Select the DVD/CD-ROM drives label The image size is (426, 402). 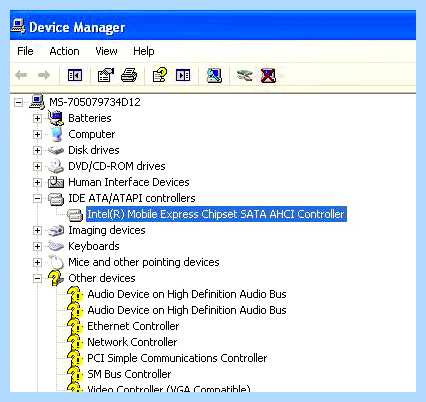pos(117,166)
